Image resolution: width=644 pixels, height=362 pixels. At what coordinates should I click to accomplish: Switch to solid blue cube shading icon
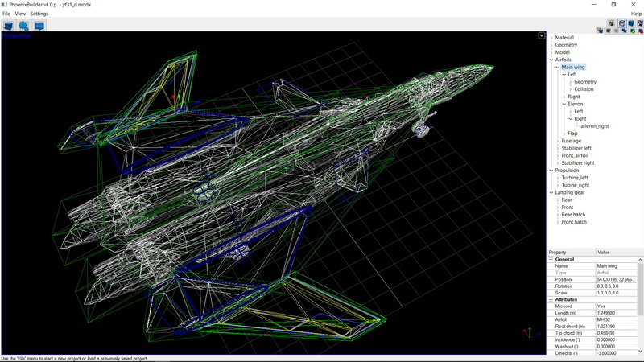pyautogui.click(x=632, y=23)
